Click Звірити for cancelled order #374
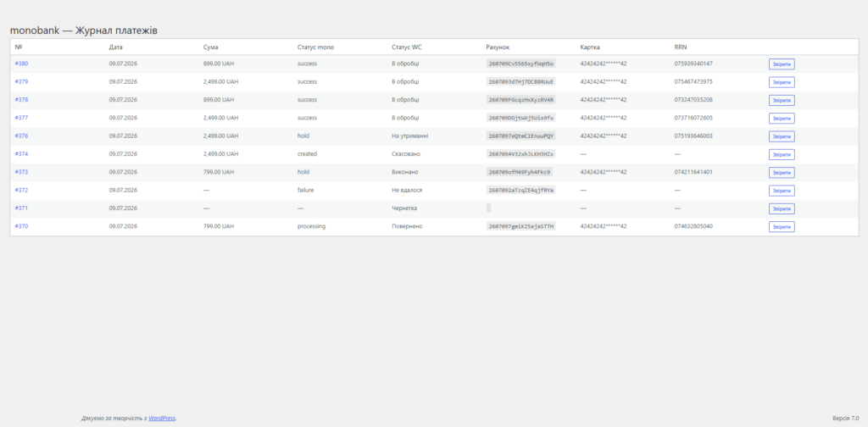 click(782, 154)
